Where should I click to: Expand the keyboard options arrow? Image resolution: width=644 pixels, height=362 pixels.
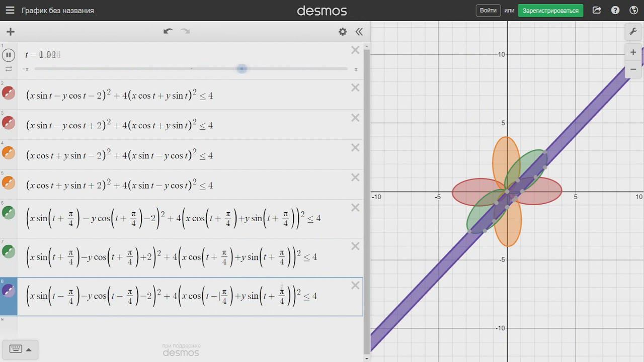pos(29,350)
